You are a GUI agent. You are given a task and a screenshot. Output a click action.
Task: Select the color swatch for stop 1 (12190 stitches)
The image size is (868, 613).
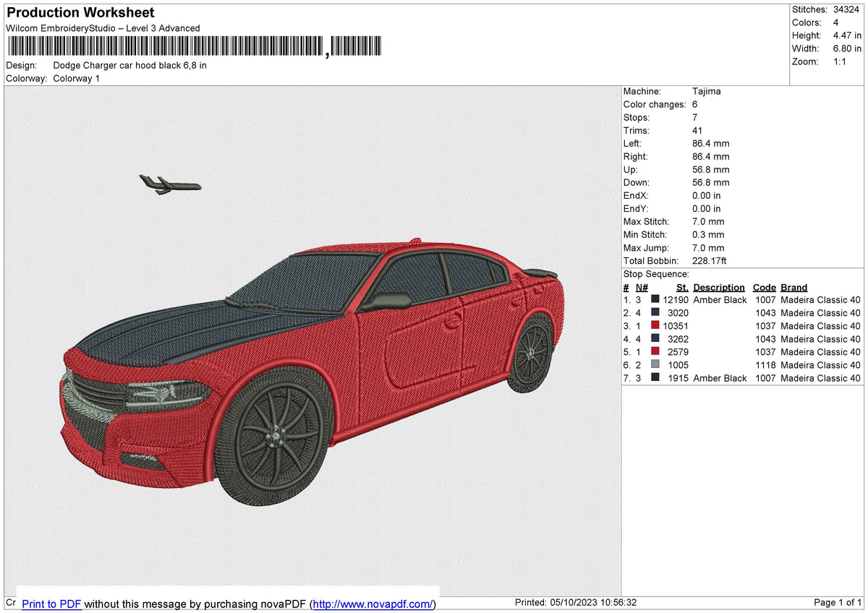pyautogui.click(x=655, y=300)
